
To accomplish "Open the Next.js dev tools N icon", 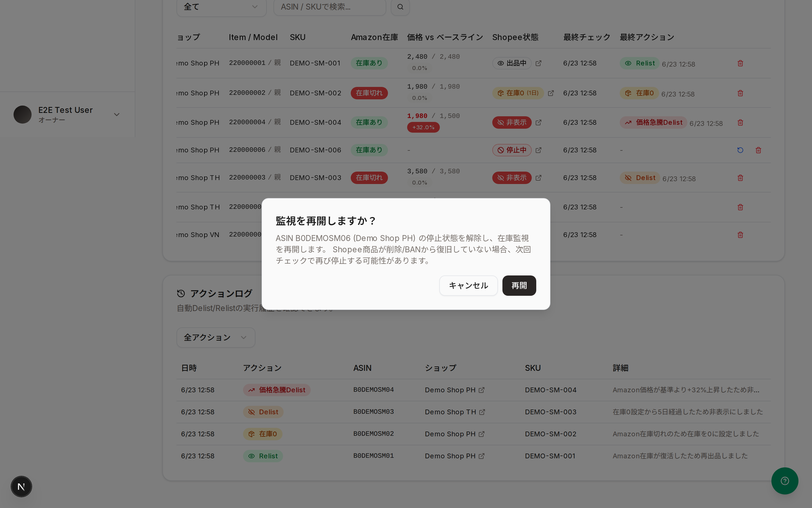I will (x=21, y=487).
